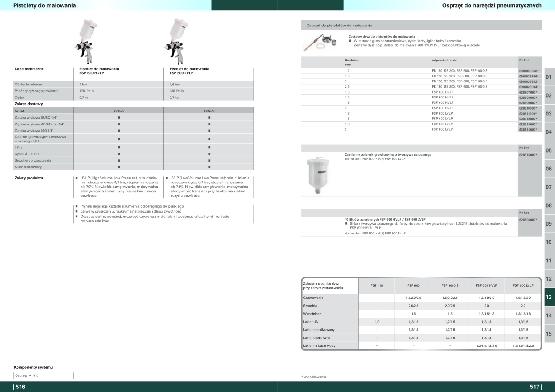Screen dimensions: 555x392
Task: Open chapter tab 02
Action: [549, 95]
